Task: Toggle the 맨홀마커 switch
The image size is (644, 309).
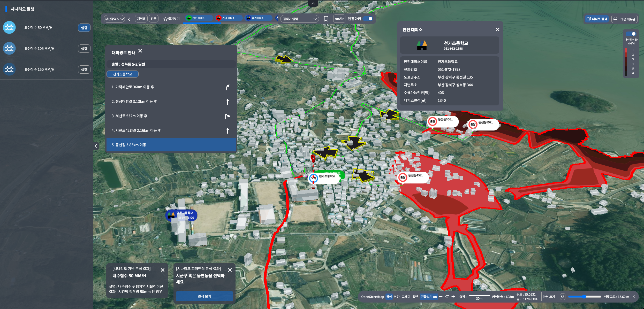Action: [x=368, y=19]
